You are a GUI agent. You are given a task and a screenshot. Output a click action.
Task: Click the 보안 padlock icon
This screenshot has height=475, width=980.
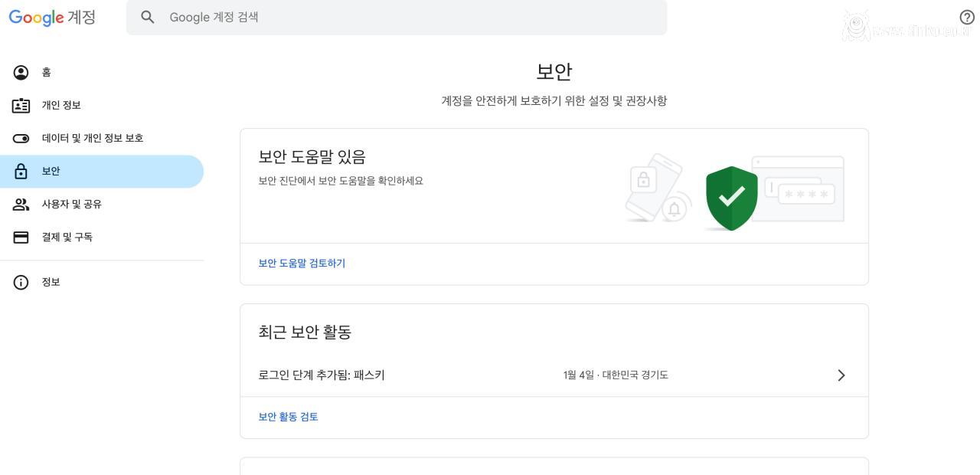(x=21, y=172)
